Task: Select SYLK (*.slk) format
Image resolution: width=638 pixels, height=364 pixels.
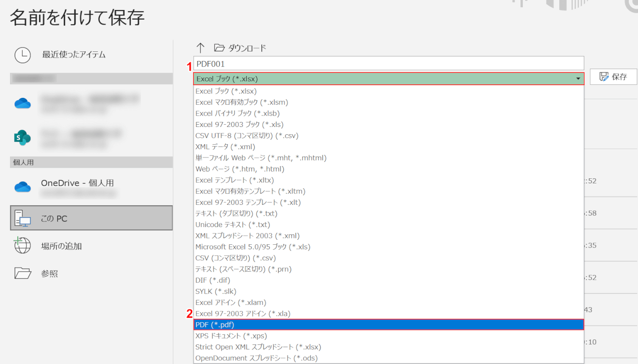Action: click(x=388, y=291)
